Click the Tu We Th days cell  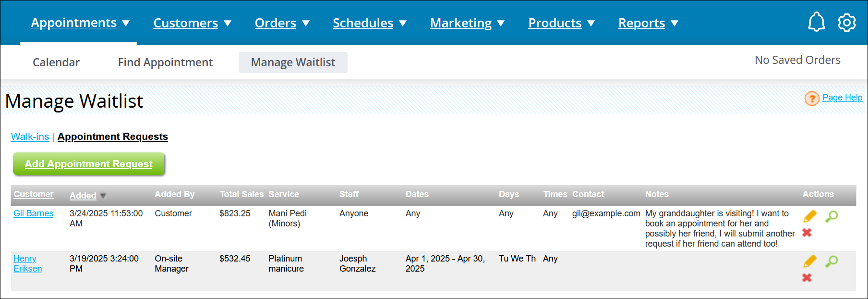click(x=517, y=259)
